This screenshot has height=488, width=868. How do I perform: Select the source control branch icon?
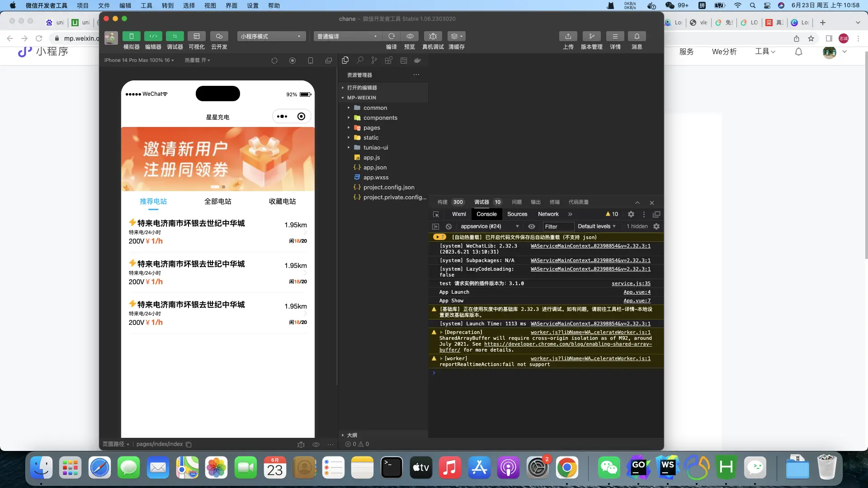point(374,60)
